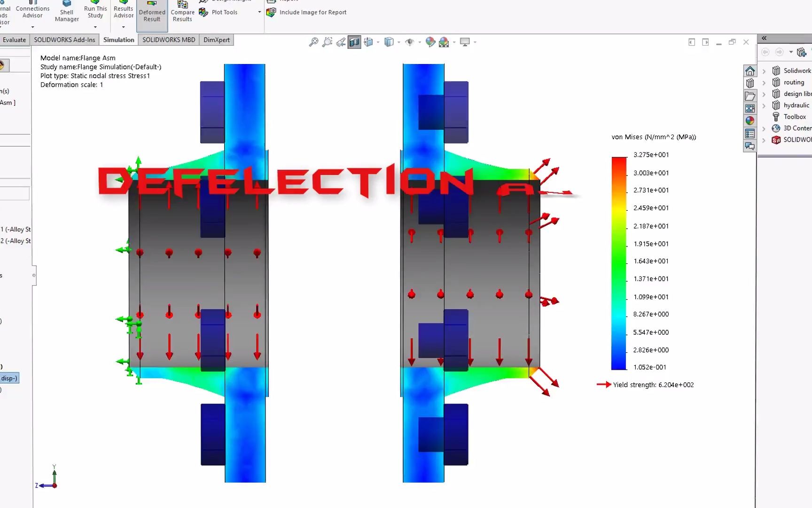Collapse the task pane with double chevrons

(764, 38)
